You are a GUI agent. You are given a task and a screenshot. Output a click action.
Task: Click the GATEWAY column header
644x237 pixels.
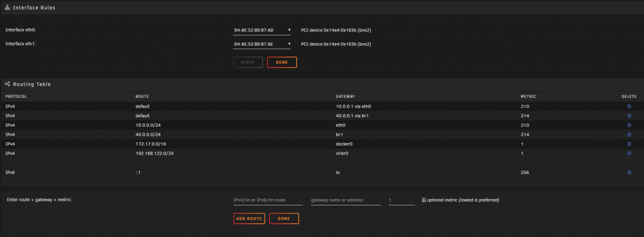[x=345, y=97]
